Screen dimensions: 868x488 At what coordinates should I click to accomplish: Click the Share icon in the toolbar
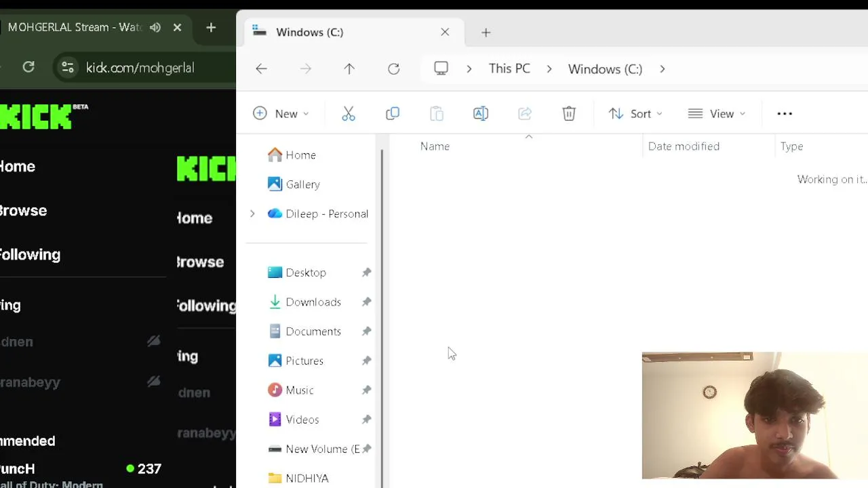525,114
